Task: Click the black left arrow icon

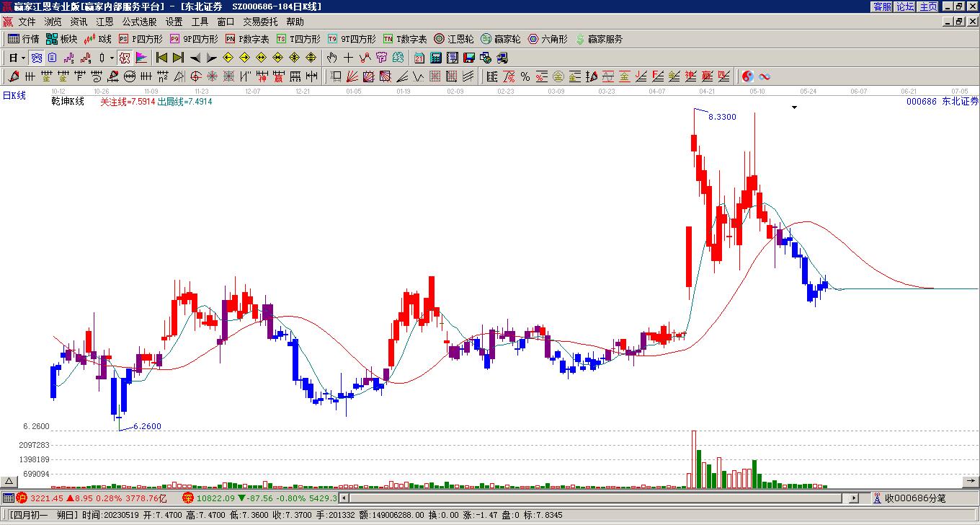Action: pos(195,58)
